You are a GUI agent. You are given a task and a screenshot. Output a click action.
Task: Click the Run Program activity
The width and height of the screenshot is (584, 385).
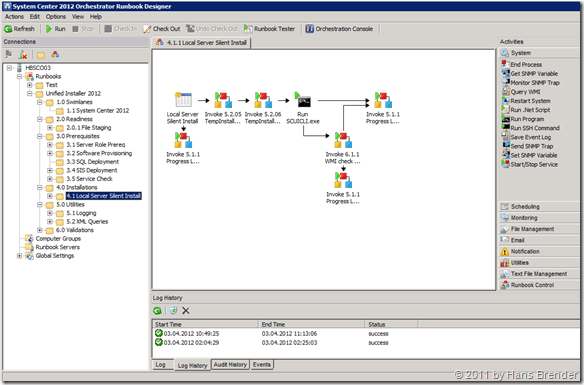point(523,119)
